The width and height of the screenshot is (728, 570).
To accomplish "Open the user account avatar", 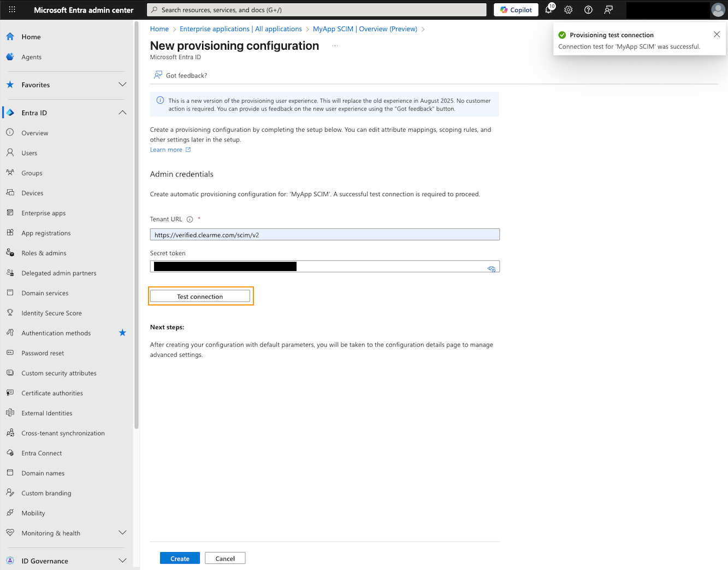I will coord(718,10).
